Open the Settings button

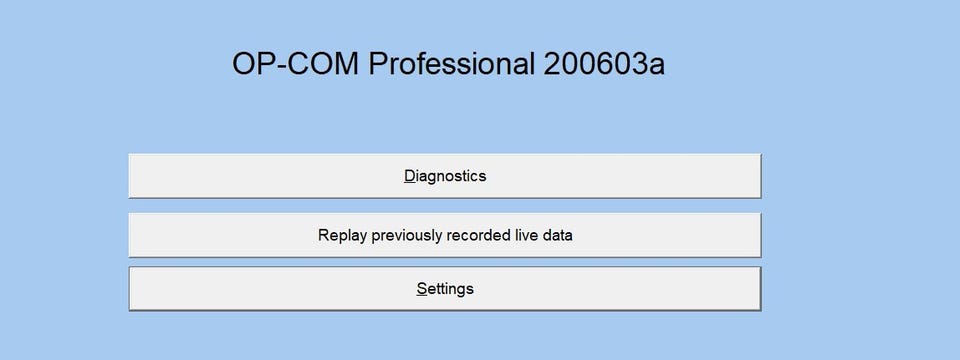(x=444, y=288)
